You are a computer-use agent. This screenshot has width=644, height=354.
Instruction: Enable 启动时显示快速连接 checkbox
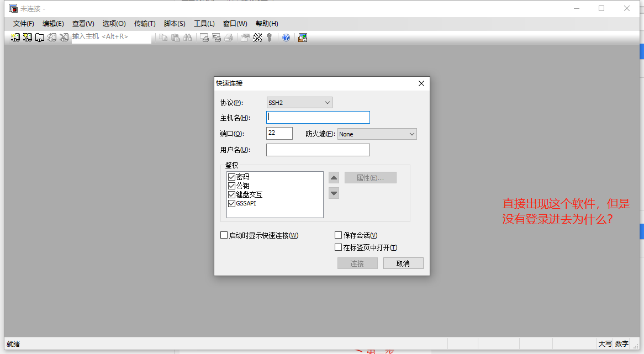point(224,235)
